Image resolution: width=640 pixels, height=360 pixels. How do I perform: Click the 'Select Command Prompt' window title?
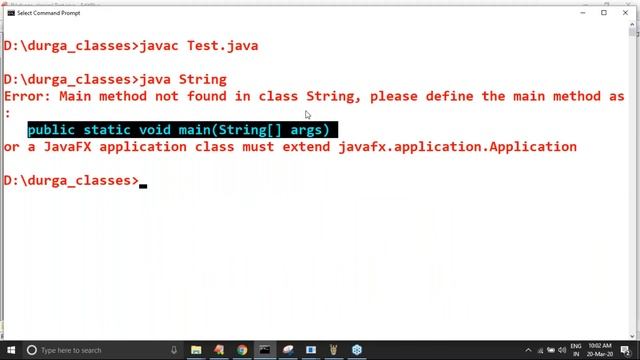[49, 13]
